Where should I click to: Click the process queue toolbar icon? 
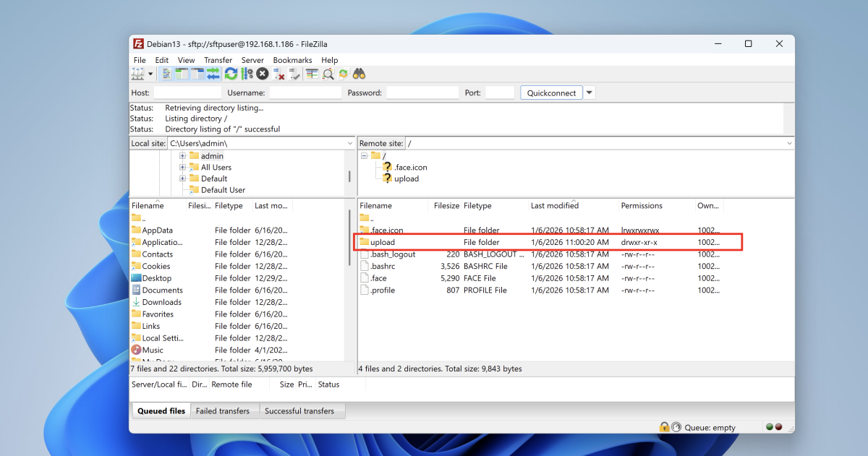[247, 74]
